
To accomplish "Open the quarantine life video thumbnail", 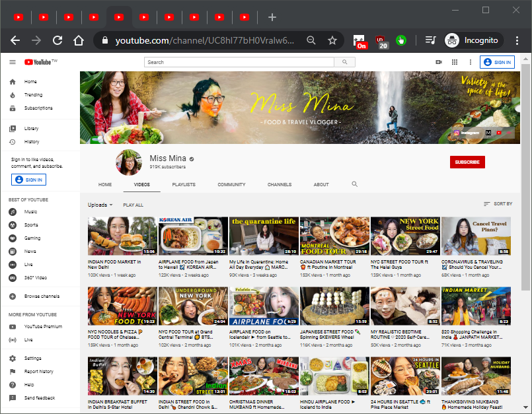I will [264, 236].
